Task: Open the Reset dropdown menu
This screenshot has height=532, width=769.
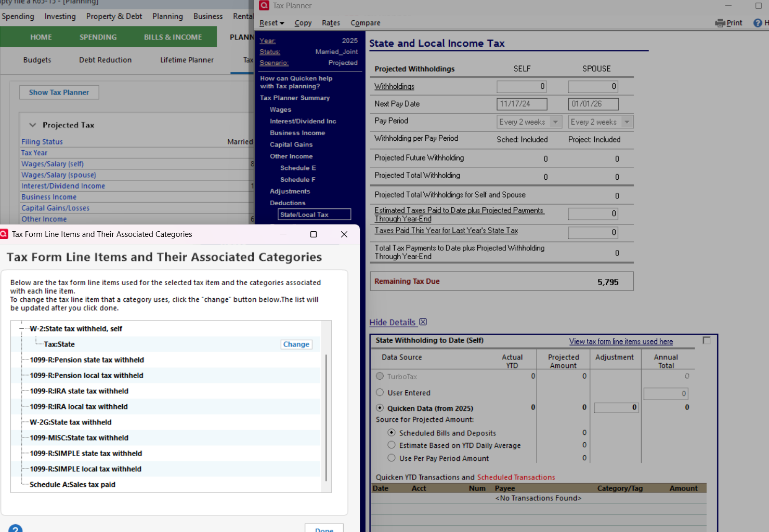Action: [272, 23]
